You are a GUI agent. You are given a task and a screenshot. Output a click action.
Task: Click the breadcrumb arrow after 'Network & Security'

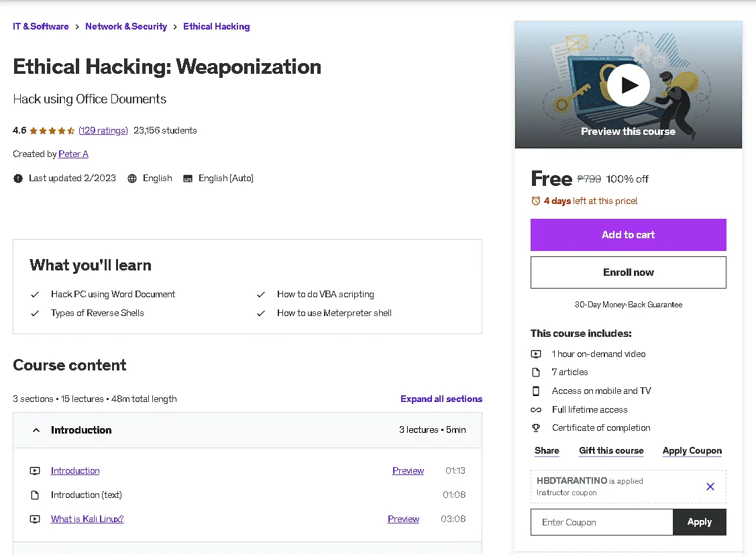[x=175, y=27]
